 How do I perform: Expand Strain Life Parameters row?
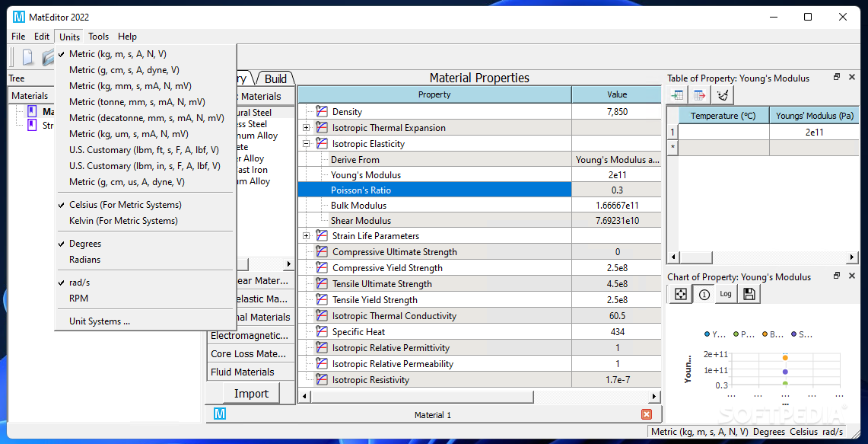click(x=306, y=236)
